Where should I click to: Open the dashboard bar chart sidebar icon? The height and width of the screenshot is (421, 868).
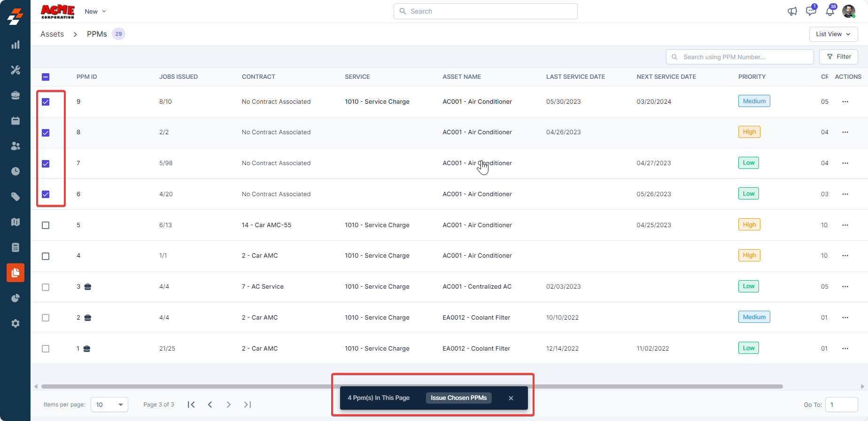point(15,45)
